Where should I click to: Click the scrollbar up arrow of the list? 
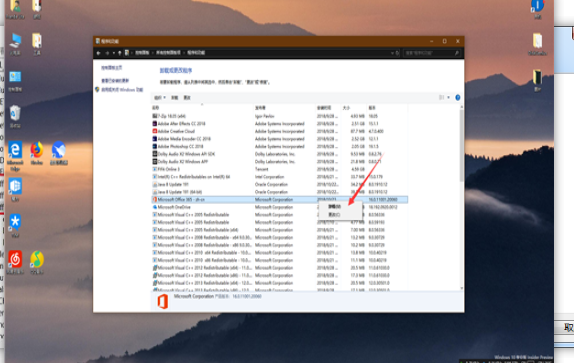[462, 107]
